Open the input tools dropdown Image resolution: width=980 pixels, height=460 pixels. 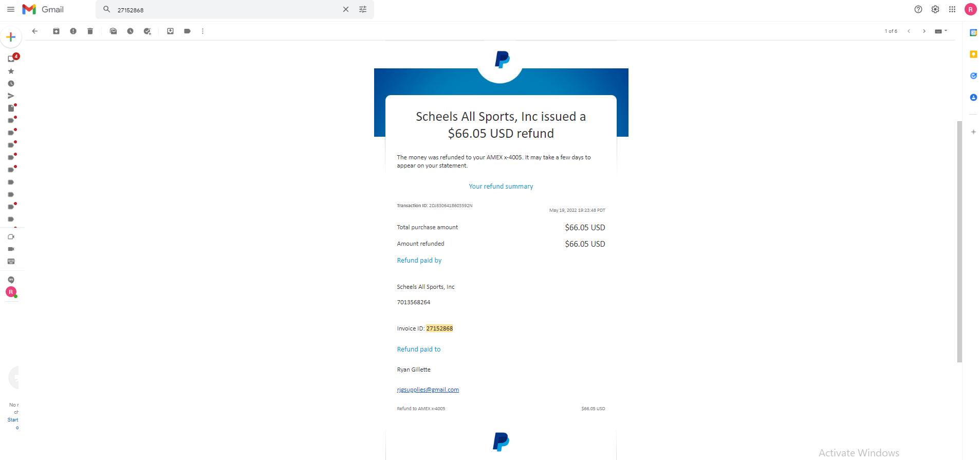(941, 31)
